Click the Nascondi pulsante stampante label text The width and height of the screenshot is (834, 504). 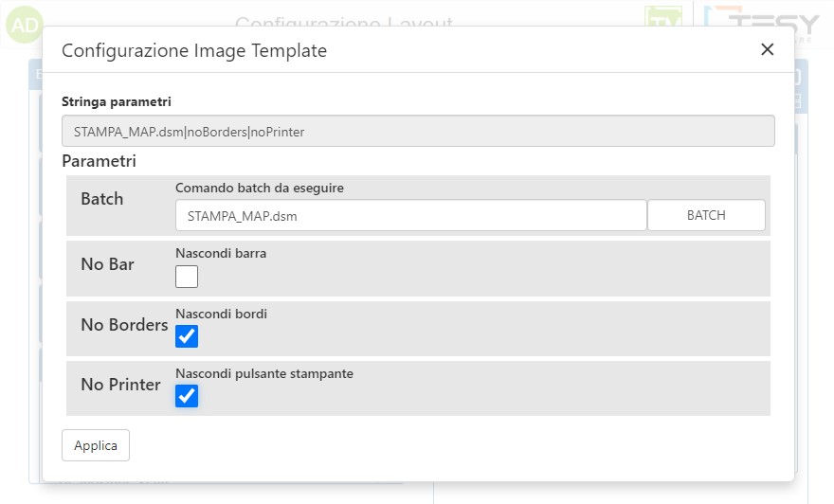(x=264, y=373)
